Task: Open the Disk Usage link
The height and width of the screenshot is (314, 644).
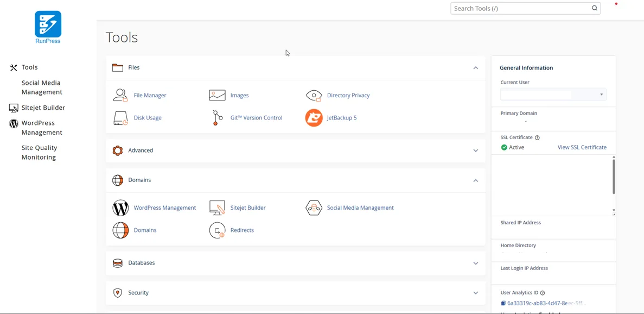Action: coord(148,118)
